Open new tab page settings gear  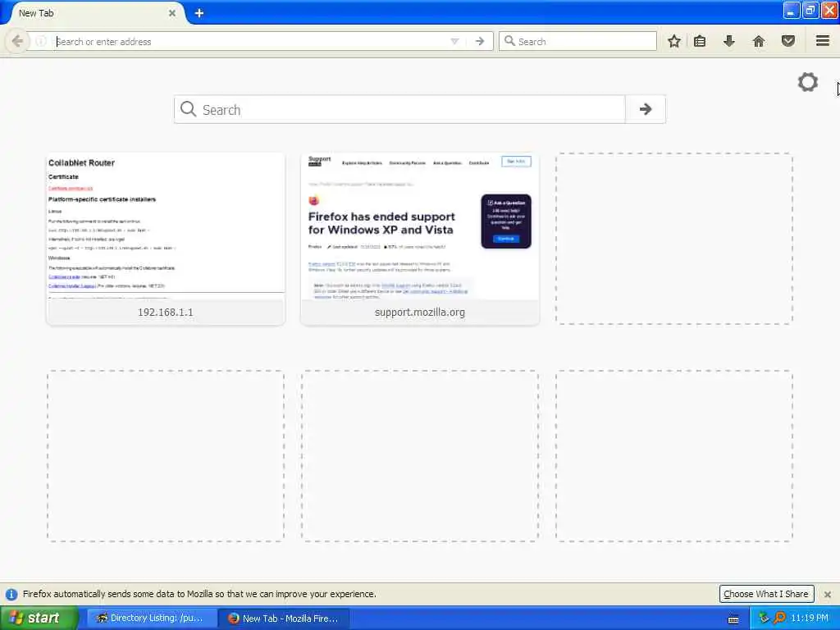(808, 82)
